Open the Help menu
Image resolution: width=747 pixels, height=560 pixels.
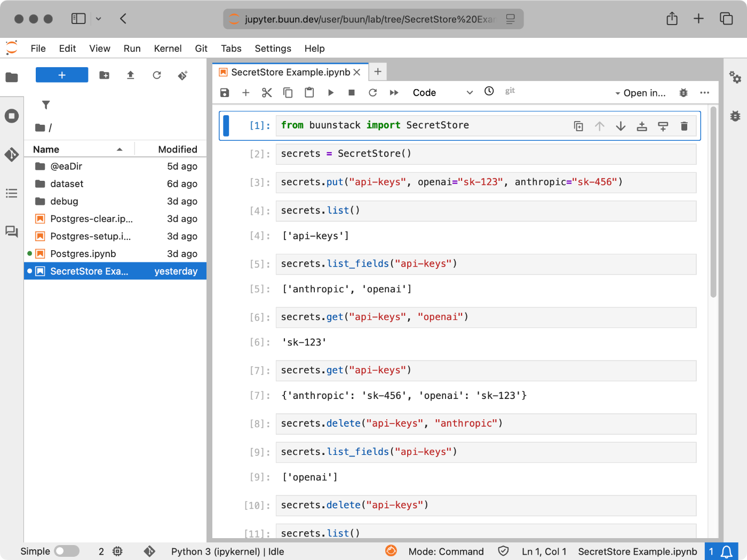pos(315,49)
